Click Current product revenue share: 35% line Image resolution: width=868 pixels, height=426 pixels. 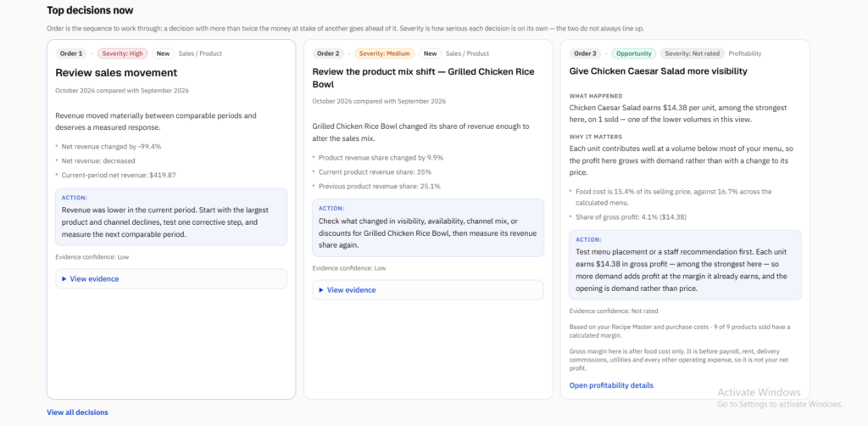[375, 171]
